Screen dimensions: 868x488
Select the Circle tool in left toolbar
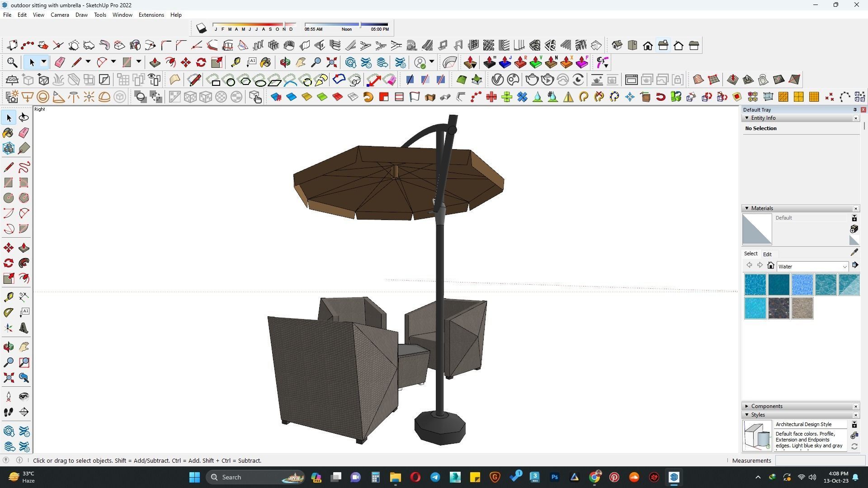click(9, 198)
